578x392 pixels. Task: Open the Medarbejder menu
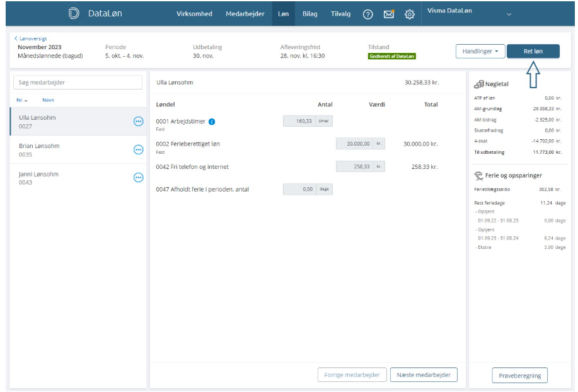click(x=245, y=14)
